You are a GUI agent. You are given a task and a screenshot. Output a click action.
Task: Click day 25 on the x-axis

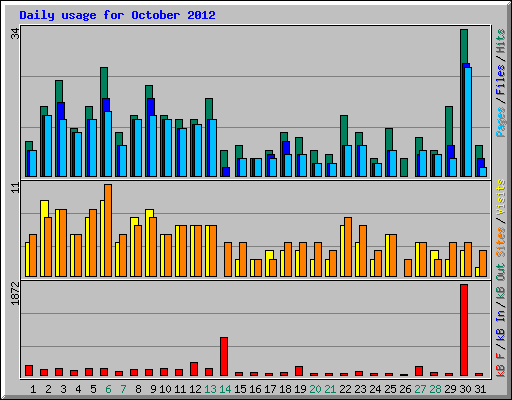coord(390,389)
